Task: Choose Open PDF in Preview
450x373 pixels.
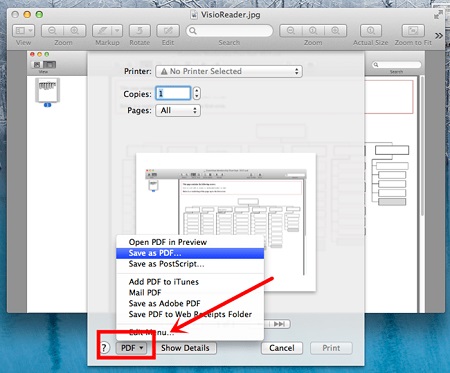Action: [x=190, y=242]
